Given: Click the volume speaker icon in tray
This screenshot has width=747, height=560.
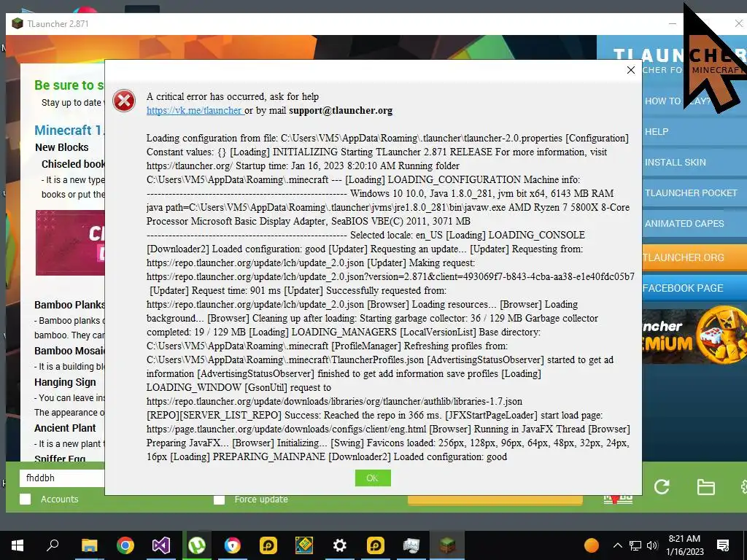Looking at the screenshot, I should pyautogui.click(x=653, y=545).
